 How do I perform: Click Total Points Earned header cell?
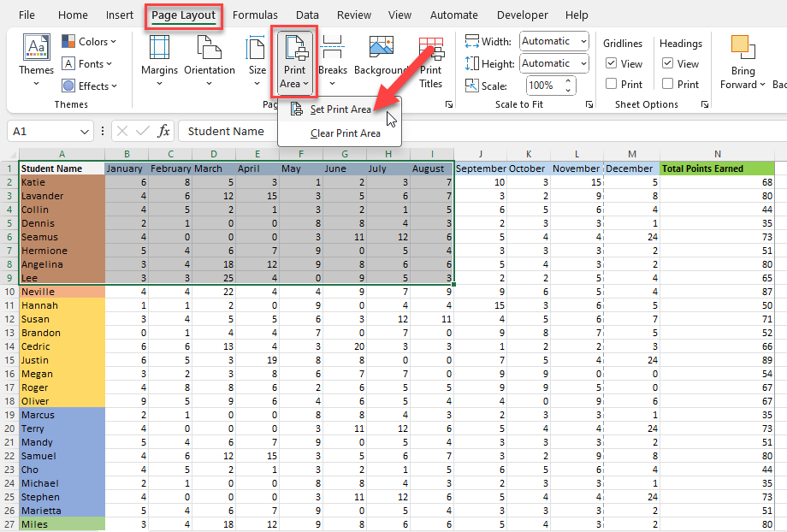(717, 168)
